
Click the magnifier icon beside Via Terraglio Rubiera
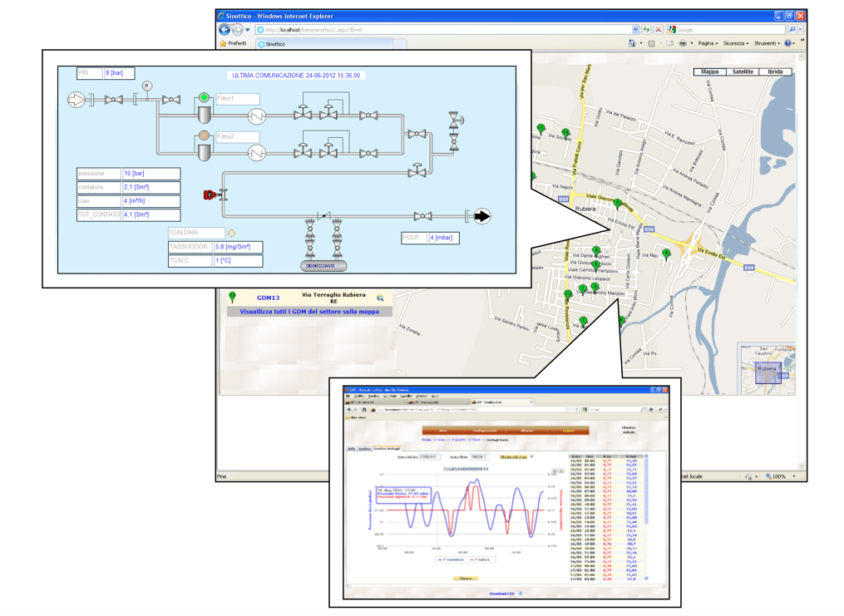380,298
